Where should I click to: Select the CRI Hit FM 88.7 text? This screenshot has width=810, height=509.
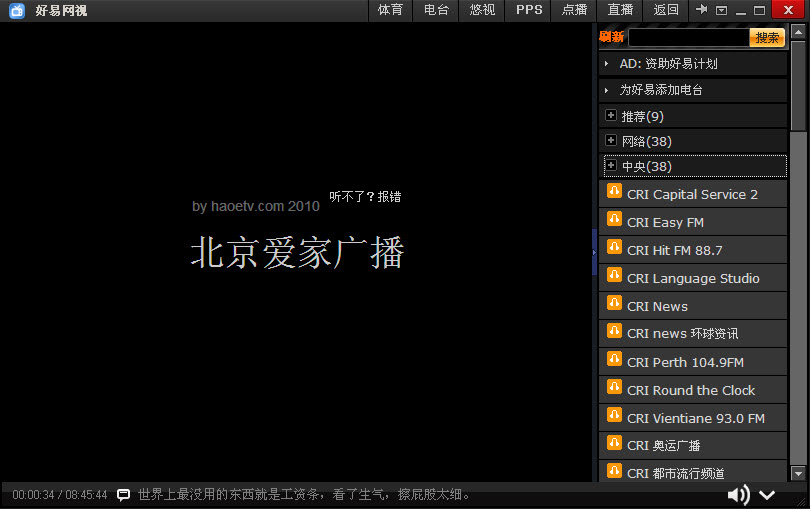(x=675, y=251)
